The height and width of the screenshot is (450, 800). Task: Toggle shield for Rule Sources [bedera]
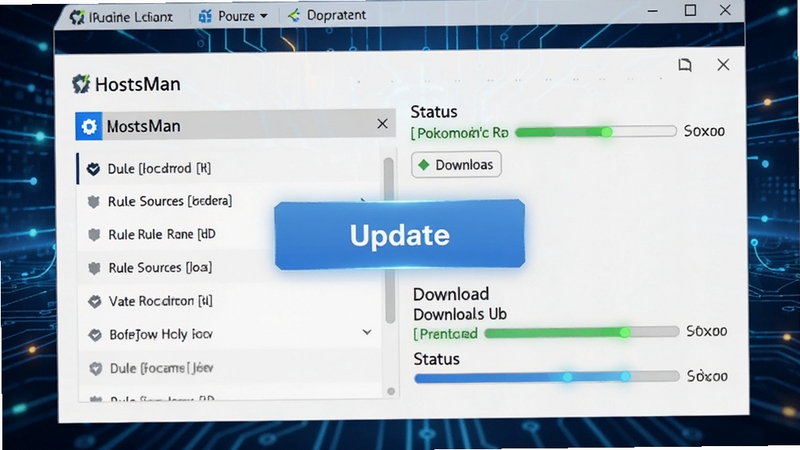[93, 202]
